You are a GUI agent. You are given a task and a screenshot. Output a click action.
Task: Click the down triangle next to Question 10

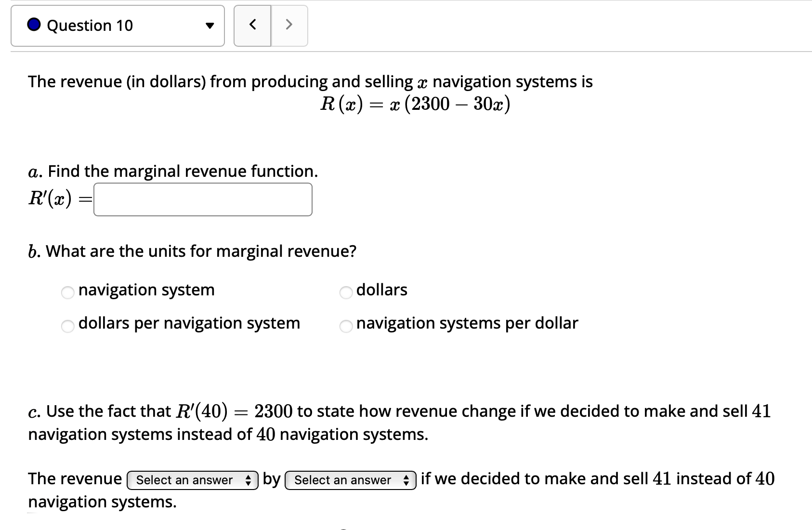pos(210,26)
